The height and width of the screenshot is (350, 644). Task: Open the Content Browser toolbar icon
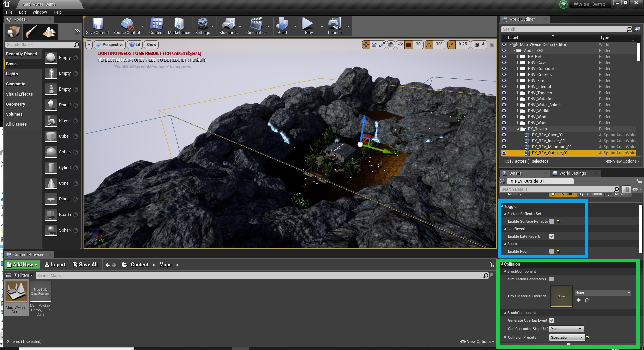pos(156,26)
